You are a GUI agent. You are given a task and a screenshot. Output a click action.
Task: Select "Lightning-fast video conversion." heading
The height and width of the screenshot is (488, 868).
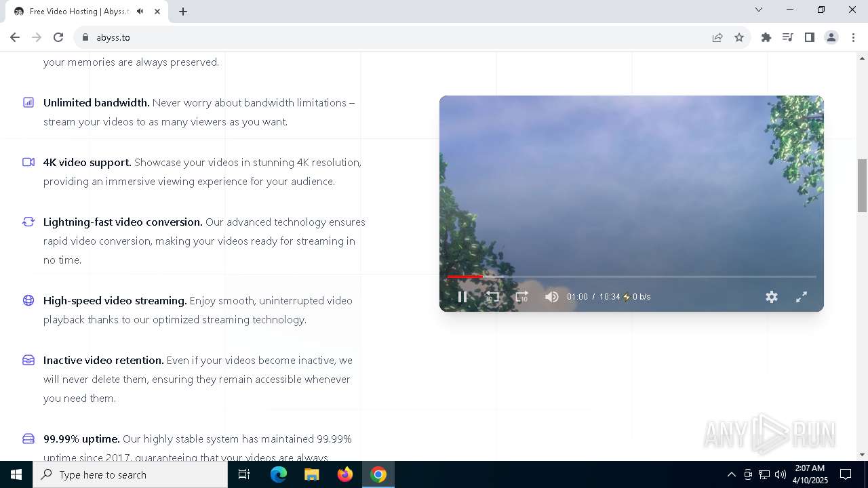point(123,222)
